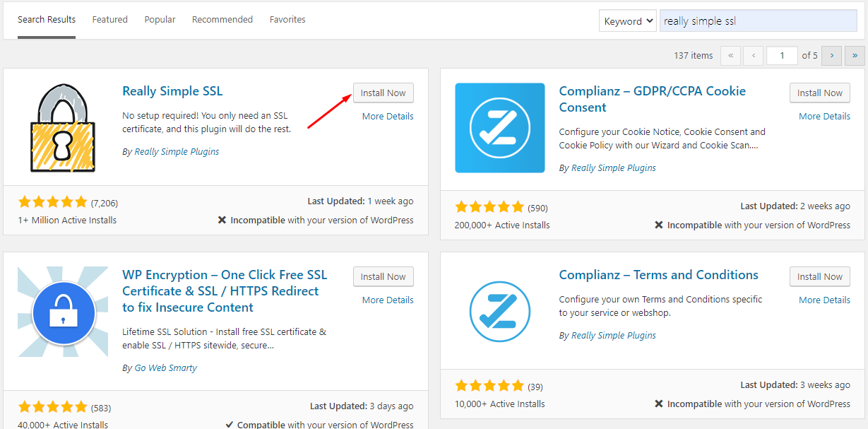This screenshot has height=429, width=868.
Task: Jump to last page of results
Action: pos(855,55)
